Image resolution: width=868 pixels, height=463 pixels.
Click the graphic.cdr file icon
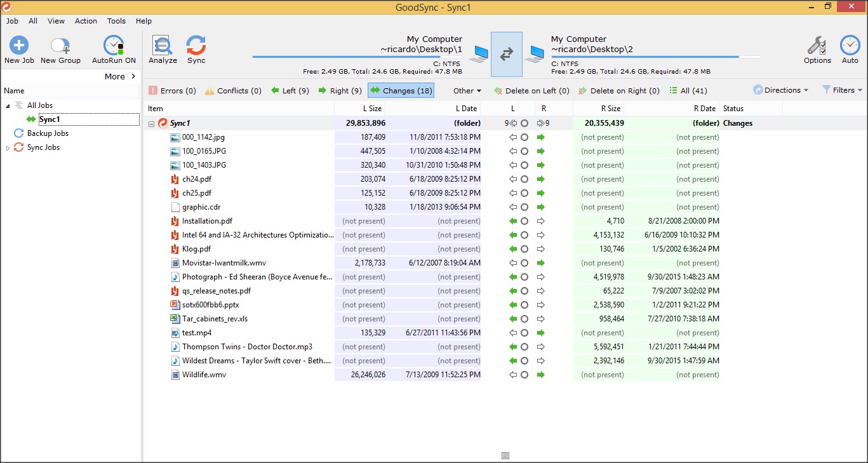point(175,207)
